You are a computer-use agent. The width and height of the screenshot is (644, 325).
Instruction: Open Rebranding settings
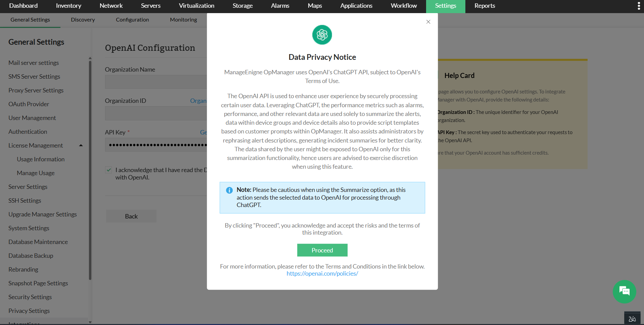coord(23,270)
